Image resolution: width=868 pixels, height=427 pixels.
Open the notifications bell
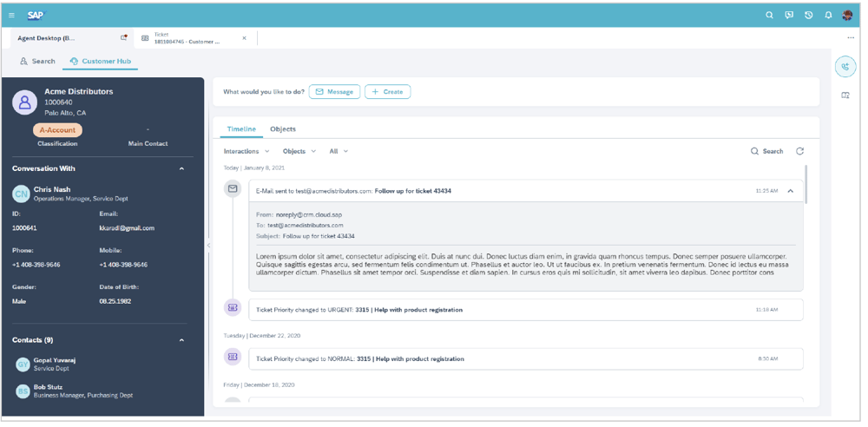click(828, 16)
